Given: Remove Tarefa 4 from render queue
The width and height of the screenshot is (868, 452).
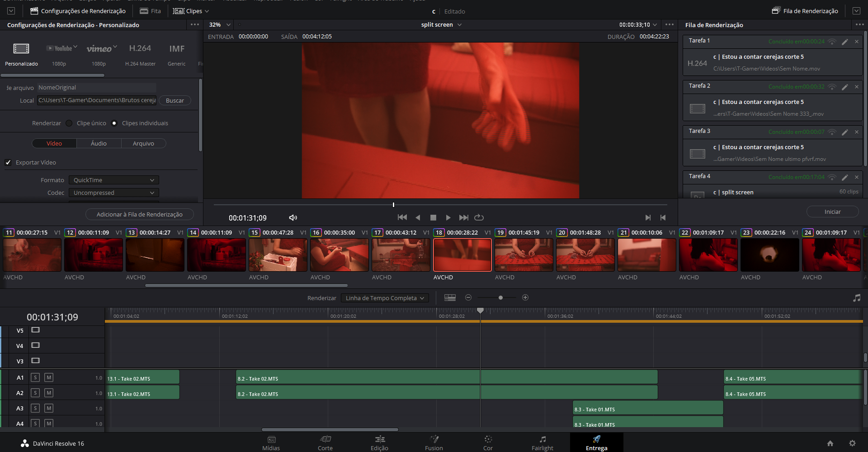Looking at the screenshot, I should pos(857,177).
